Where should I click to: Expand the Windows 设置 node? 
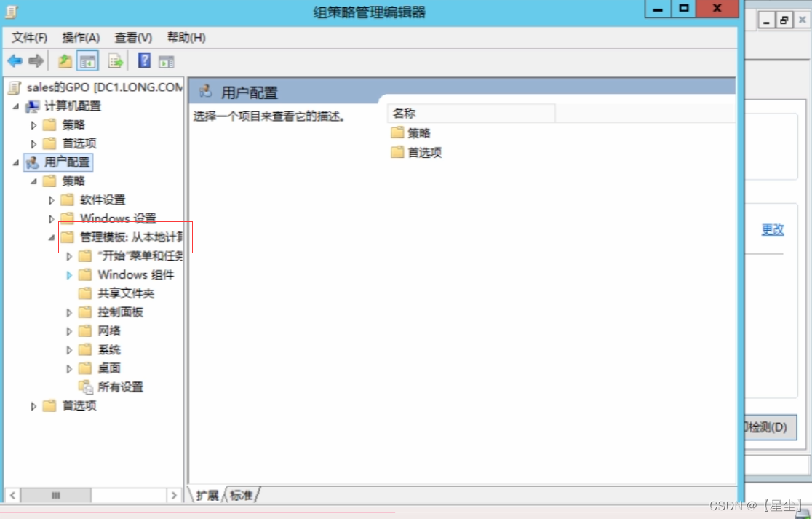click(x=51, y=218)
